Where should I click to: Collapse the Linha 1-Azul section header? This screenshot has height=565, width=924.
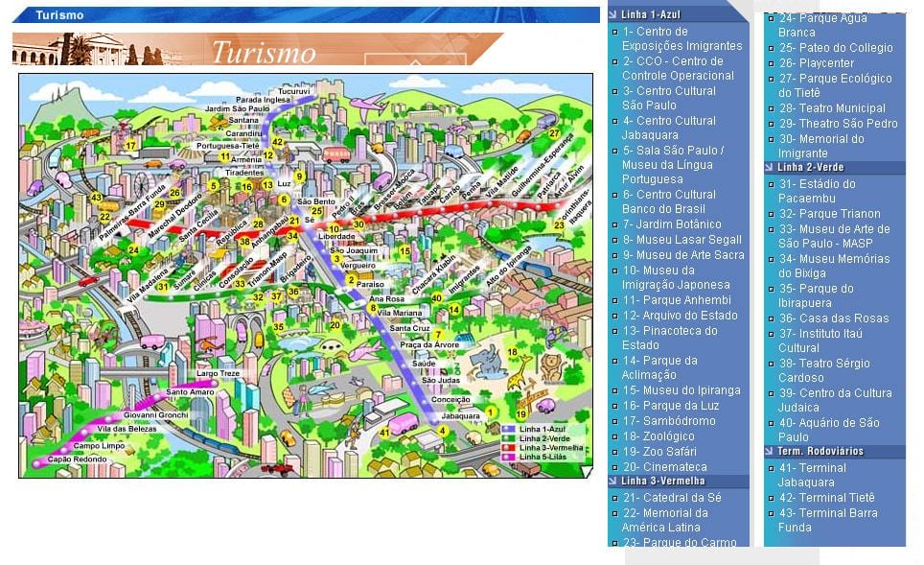[x=679, y=14]
